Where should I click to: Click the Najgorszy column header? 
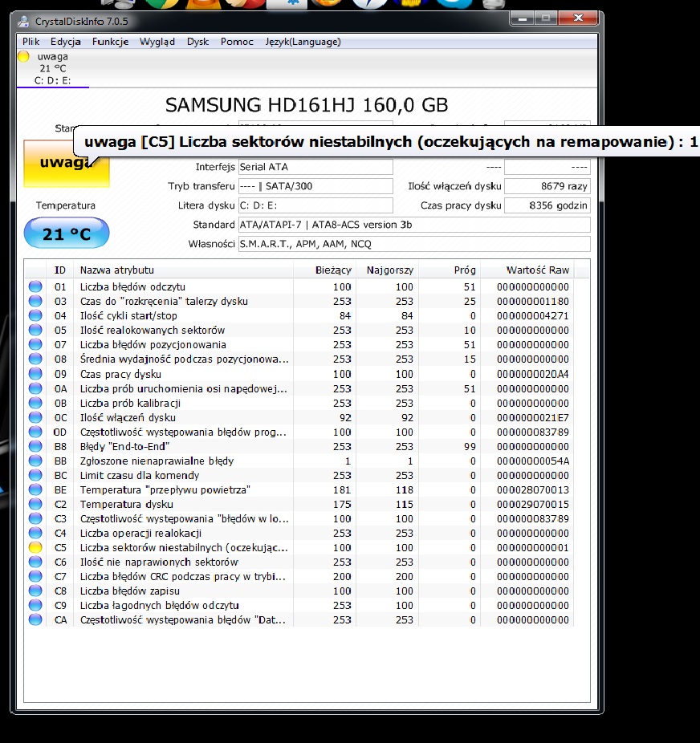click(x=387, y=270)
